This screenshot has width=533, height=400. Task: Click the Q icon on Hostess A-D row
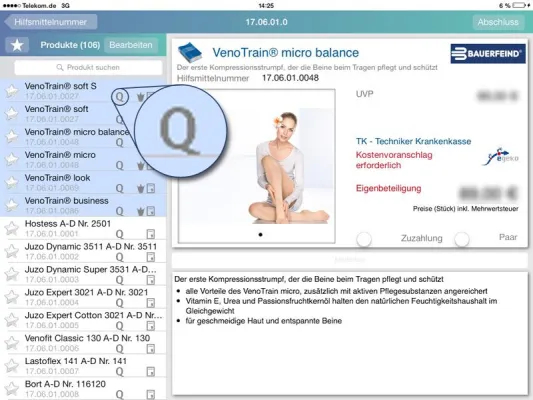120,234
